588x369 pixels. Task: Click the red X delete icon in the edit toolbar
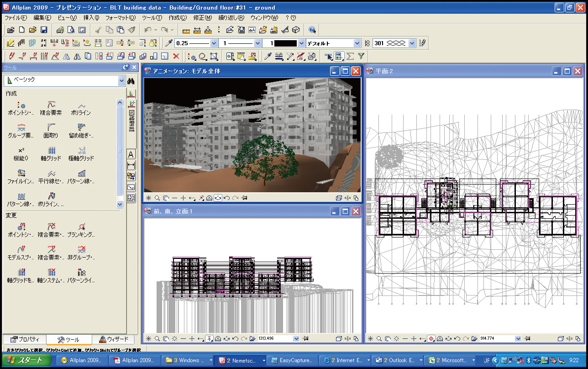(176, 56)
